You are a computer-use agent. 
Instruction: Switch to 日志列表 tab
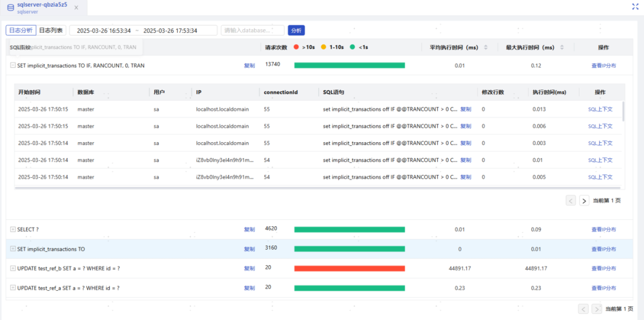pos(51,30)
